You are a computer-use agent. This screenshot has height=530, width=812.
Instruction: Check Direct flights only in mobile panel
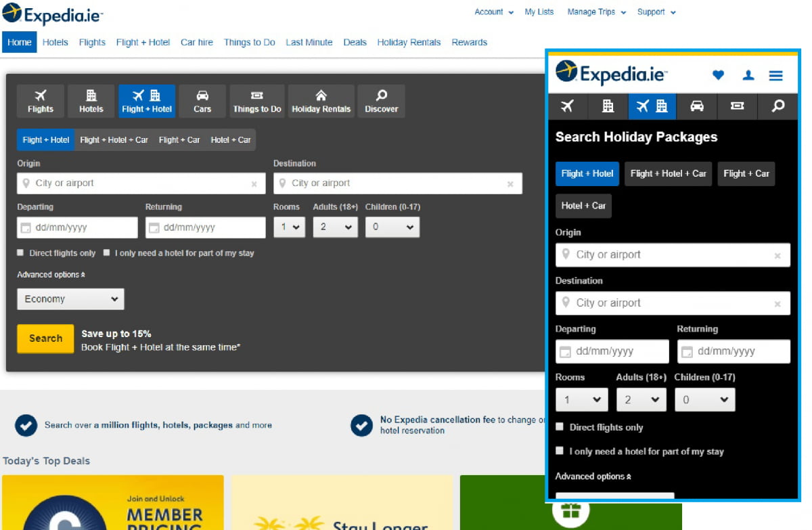click(560, 426)
